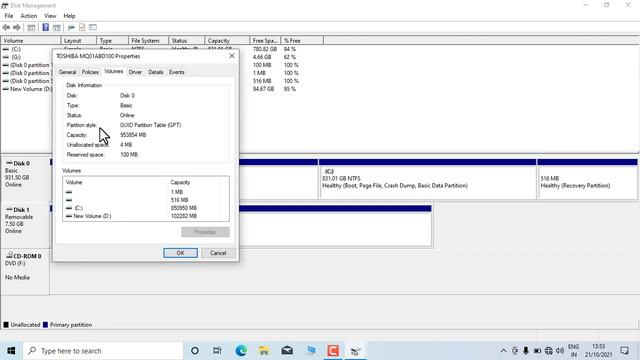Viewport: 640px width, 360px height.
Task: Click the Windows Start button
Action: click(11, 351)
